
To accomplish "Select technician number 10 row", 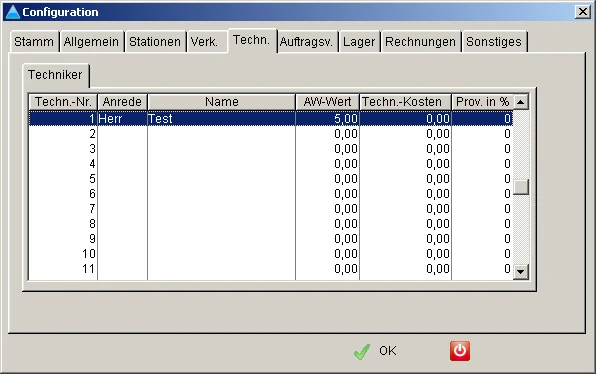I will click(x=271, y=254).
